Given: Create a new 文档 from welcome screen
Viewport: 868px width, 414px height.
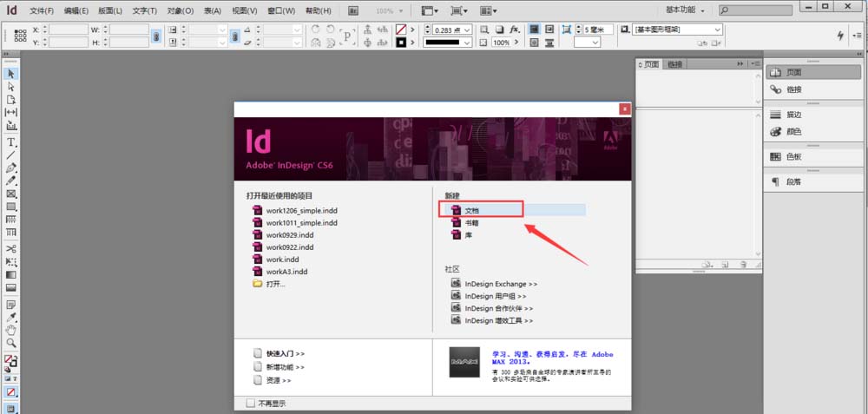Looking at the screenshot, I should pos(471,210).
